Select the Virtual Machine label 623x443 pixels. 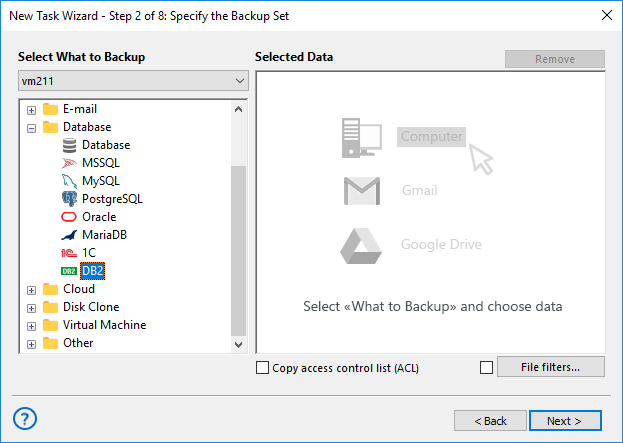point(104,325)
